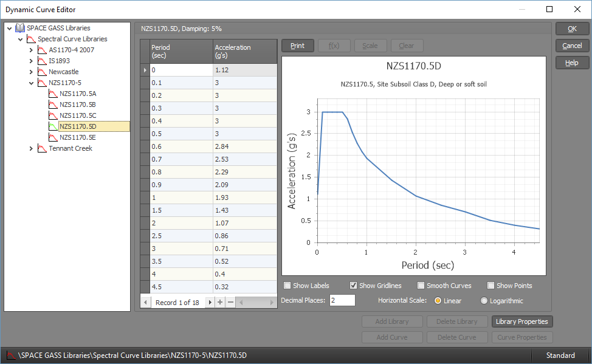
Task: Click the table's horizontal scroll right arrow
Action: coord(272,303)
